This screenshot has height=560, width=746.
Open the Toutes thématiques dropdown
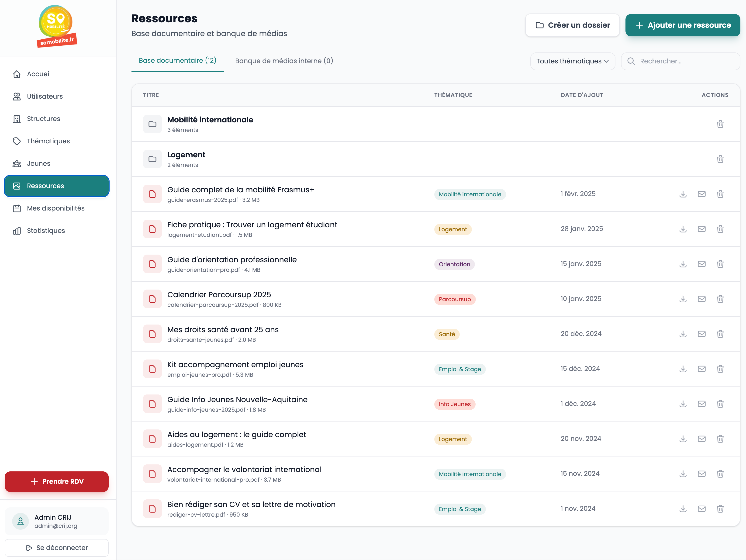572,61
